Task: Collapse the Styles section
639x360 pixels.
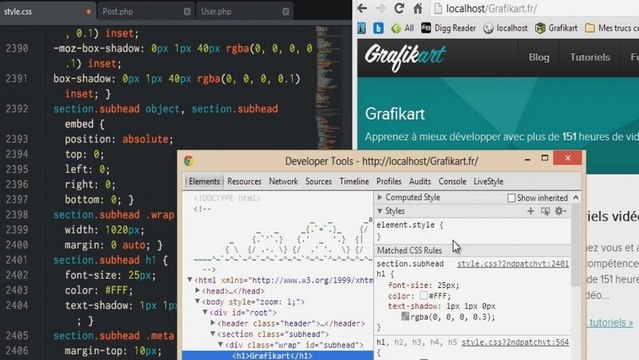Action: pyautogui.click(x=380, y=211)
